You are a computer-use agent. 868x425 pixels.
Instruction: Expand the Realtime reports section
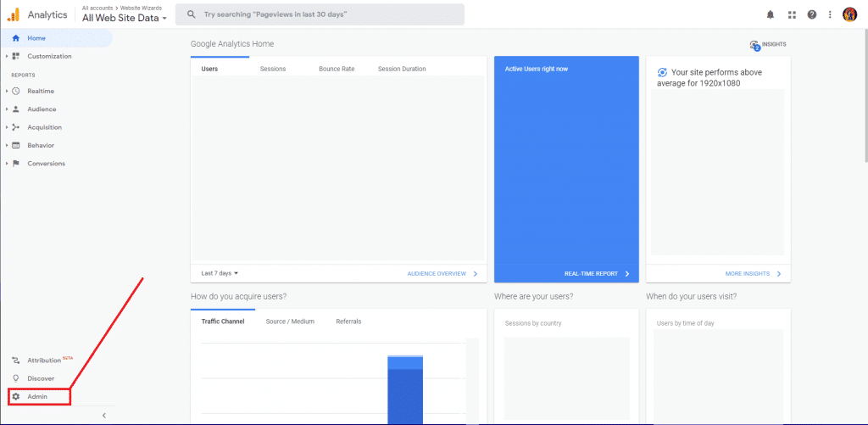[41, 91]
